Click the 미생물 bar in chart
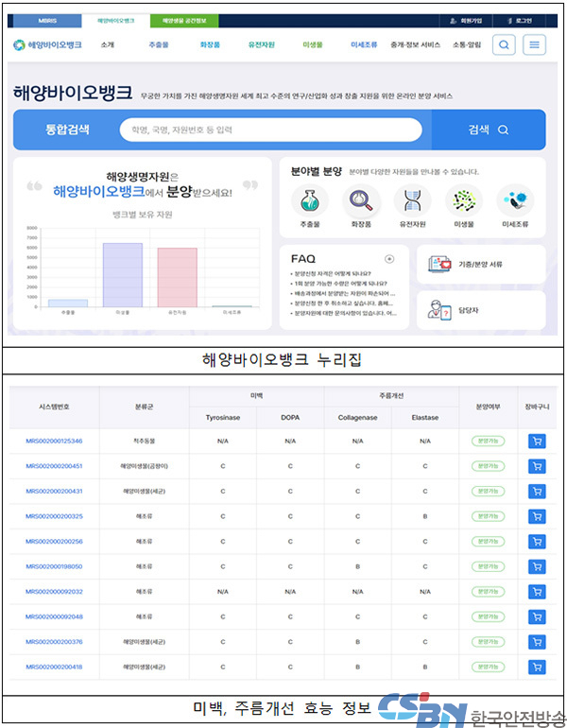 [123, 275]
